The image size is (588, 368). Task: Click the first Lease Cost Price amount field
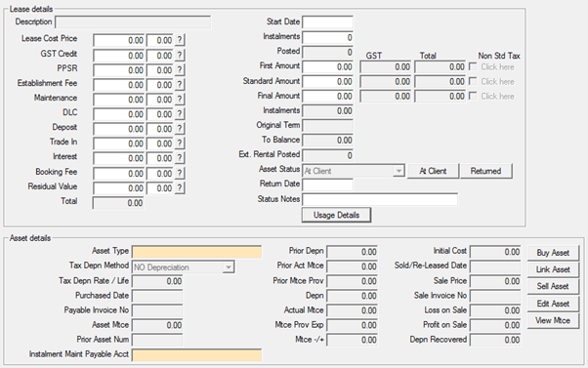click(x=118, y=40)
